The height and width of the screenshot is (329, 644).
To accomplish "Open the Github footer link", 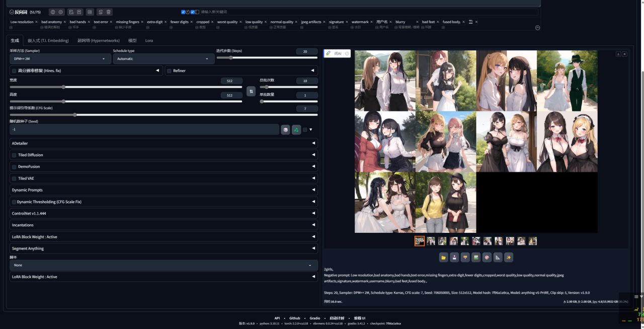I will [294, 318].
